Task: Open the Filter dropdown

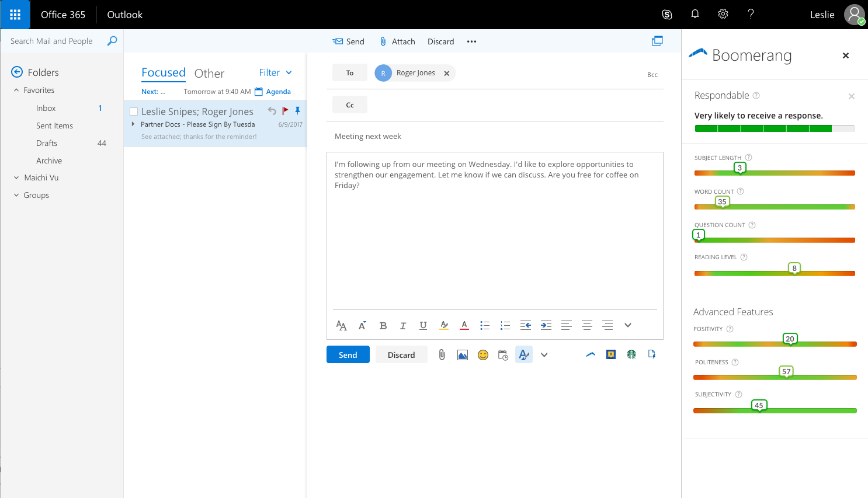Action: click(275, 72)
